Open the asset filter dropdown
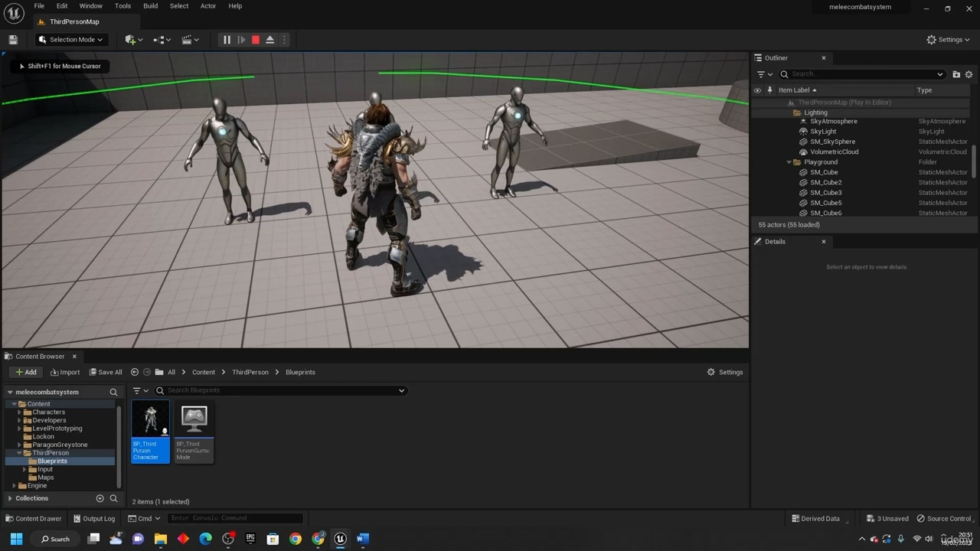This screenshot has height=551, width=980. tap(141, 390)
